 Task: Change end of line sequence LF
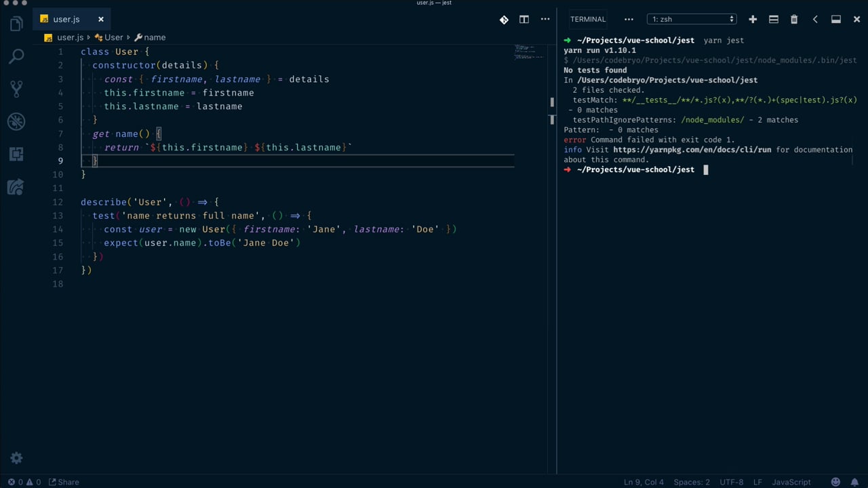pos(757,482)
